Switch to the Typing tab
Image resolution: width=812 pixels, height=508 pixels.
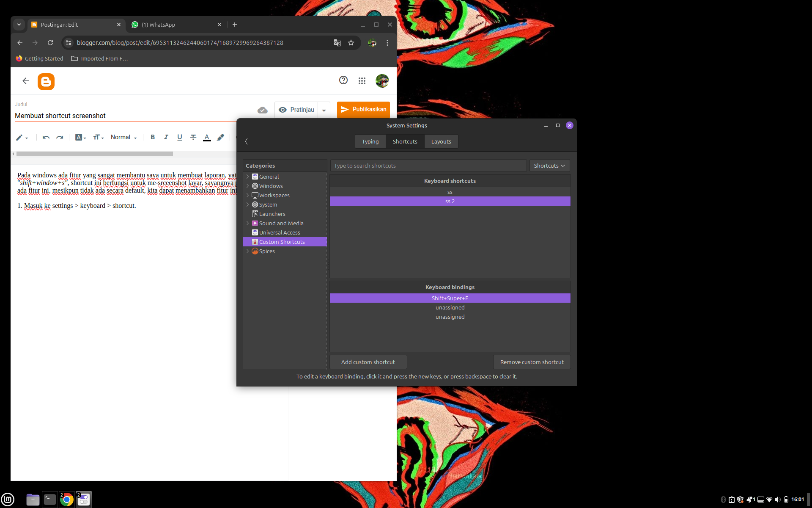point(370,141)
